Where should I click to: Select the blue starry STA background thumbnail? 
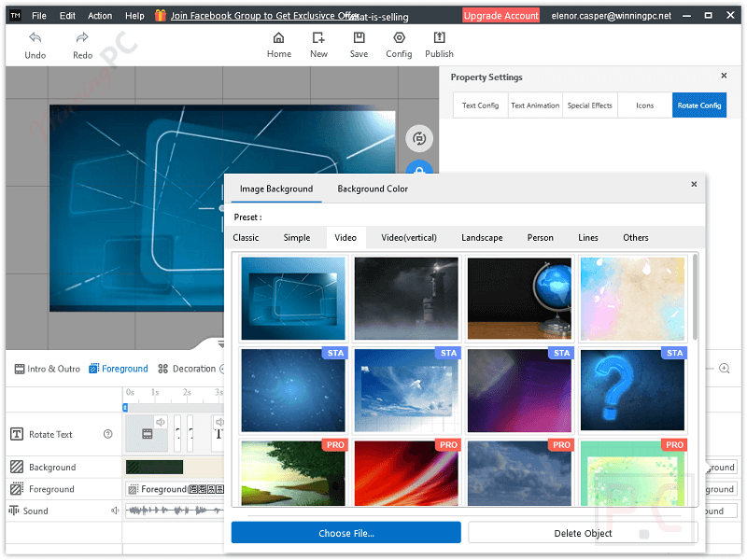pyautogui.click(x=293, y=390)
